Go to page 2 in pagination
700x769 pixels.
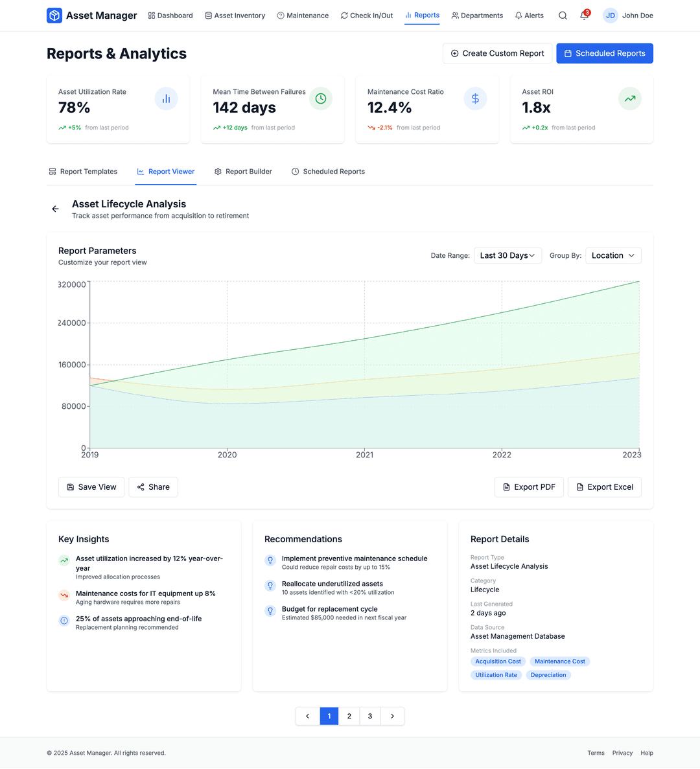(x=349, y=716)
